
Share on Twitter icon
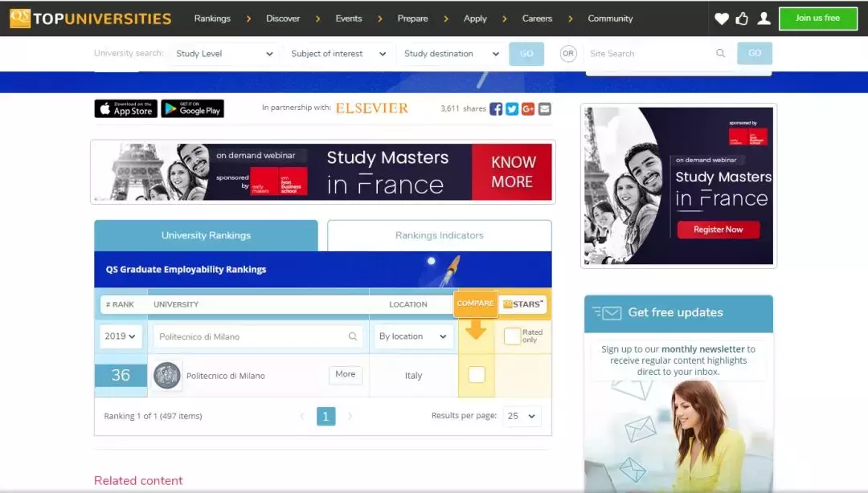[512, 109]
